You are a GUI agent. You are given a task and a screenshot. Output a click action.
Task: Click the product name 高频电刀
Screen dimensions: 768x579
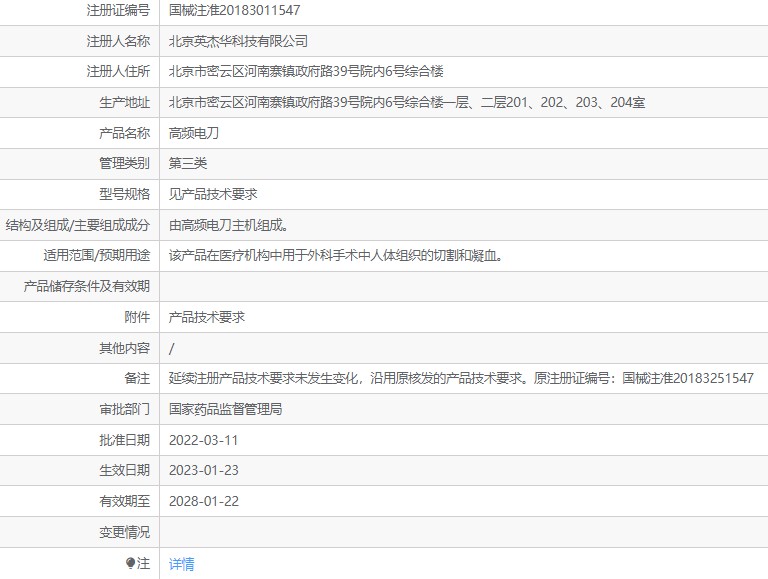tap(194, 133)
